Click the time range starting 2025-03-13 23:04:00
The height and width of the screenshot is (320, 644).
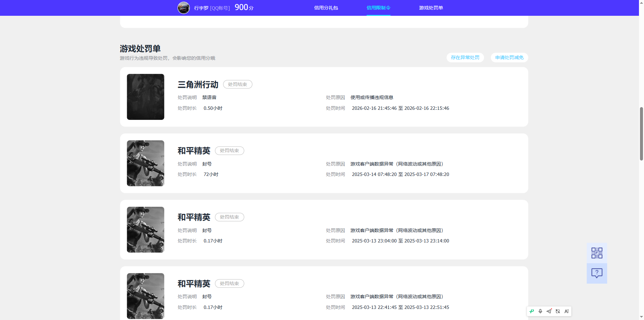(400, 241)
